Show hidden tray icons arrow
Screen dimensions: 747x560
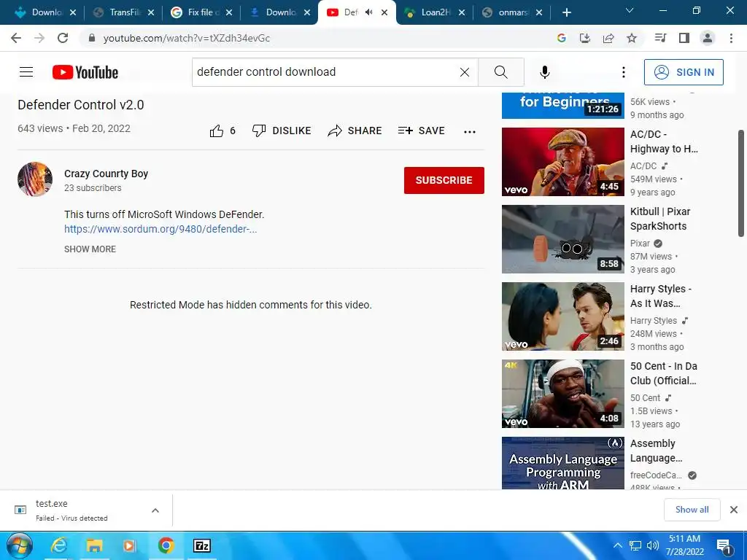617,545
